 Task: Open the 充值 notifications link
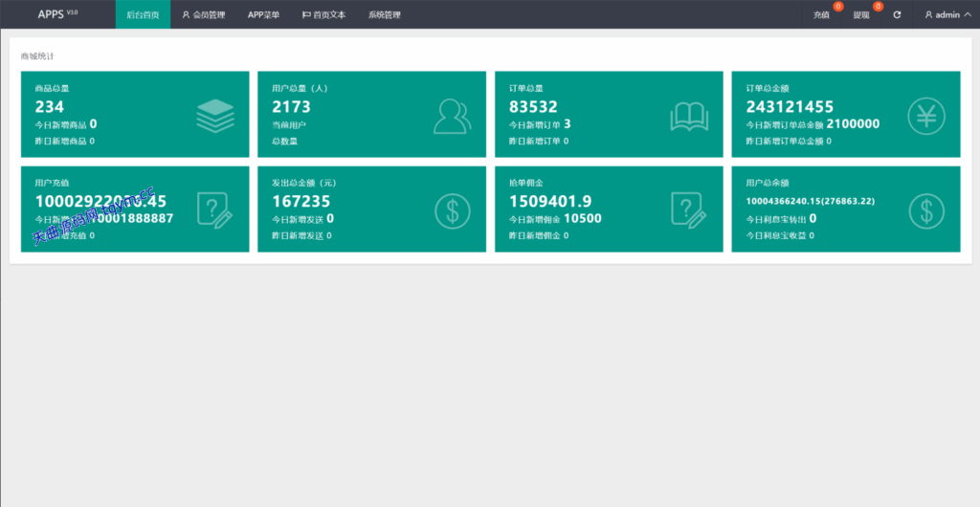821,15
